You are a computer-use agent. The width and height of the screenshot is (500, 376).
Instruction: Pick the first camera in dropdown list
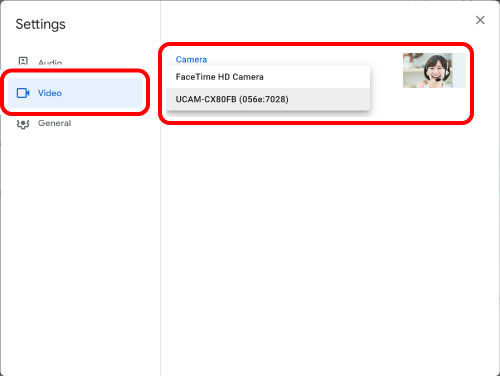pos(268,77)
